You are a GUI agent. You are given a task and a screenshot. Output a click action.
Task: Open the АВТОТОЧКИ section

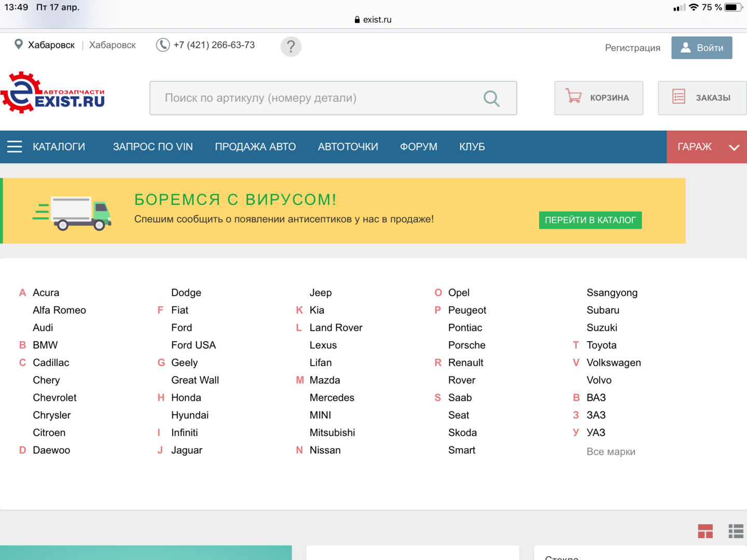click(x=348, y=147)
